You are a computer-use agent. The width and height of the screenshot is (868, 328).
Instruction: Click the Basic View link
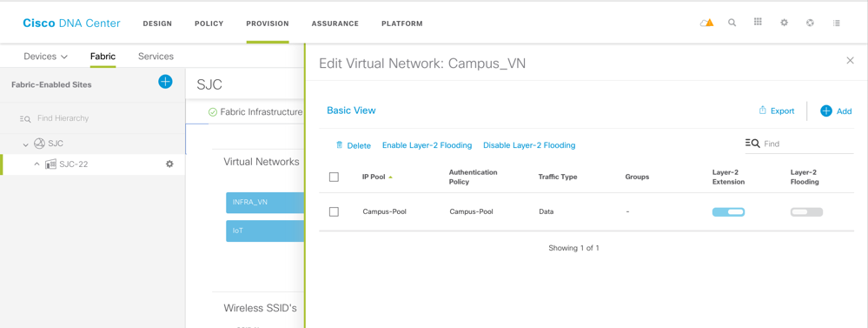pyautogui.click(x=351, y=110)
